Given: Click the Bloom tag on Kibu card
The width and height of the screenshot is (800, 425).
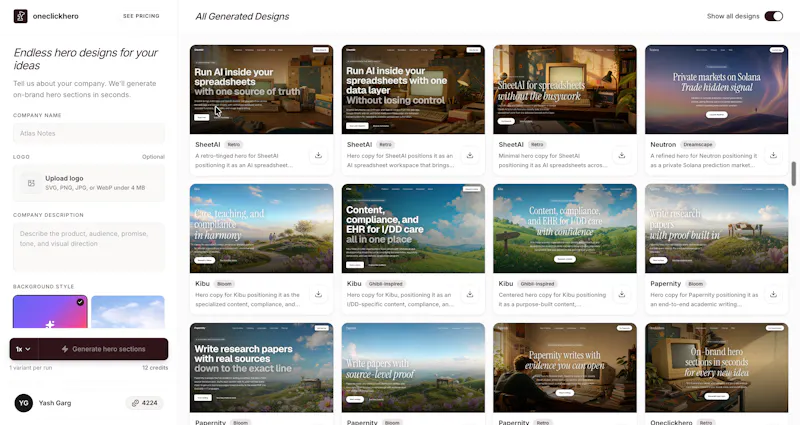Looking at the screenshot, I should click(x=224, y=284).
